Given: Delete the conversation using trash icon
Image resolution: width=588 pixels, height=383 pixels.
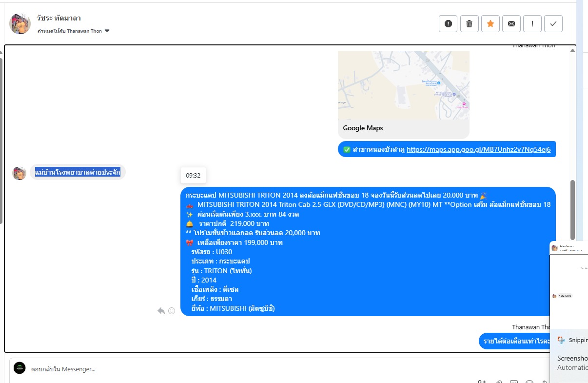Looking at the screenshot, I should pyautogui.click(x=469, y=23).
